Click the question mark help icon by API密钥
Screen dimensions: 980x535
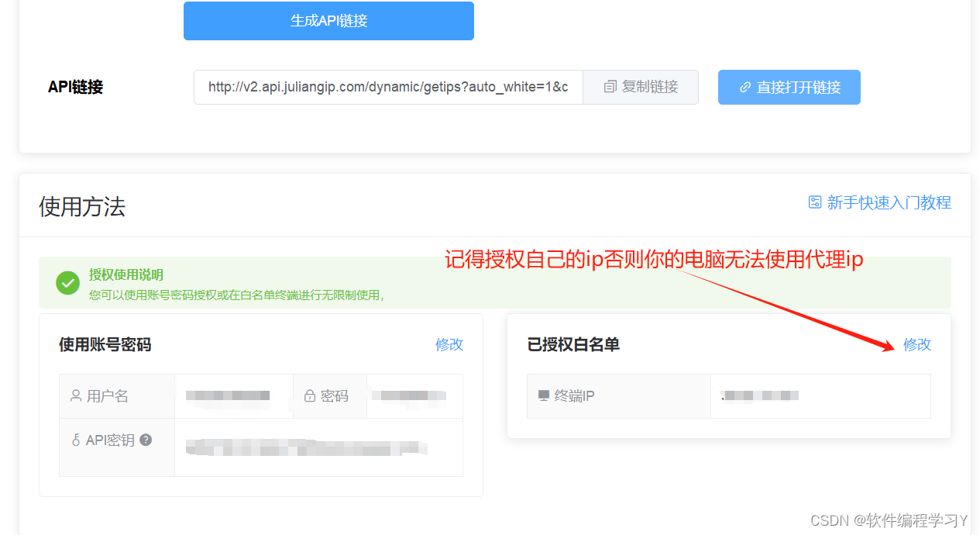point(146,440)
